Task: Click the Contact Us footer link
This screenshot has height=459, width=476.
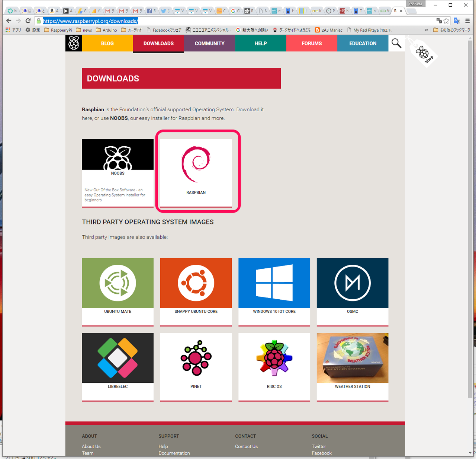Action: [246, 446]
